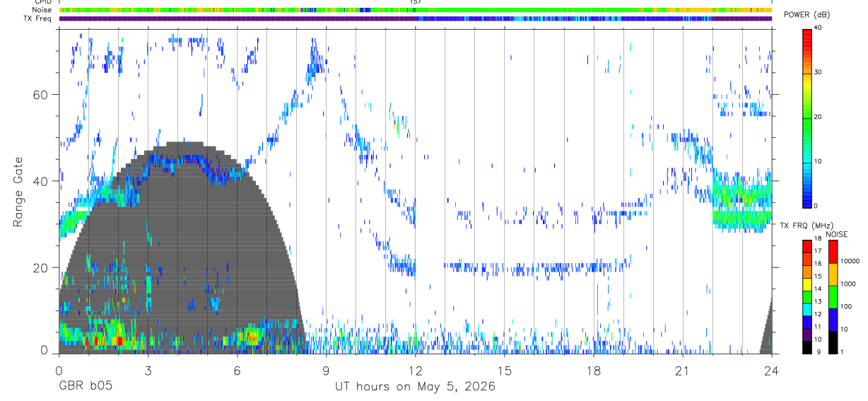Click the green 100–1000 noise legend swatch
The image size is (868, 401).
833,297
